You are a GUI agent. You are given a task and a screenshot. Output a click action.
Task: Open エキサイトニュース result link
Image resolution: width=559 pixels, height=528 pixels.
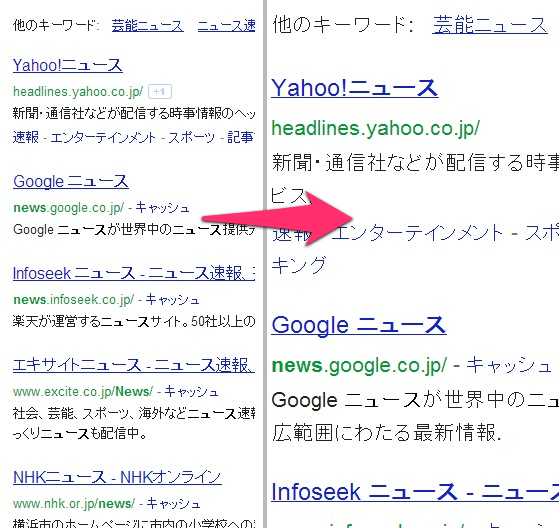[x=134, y=365]
